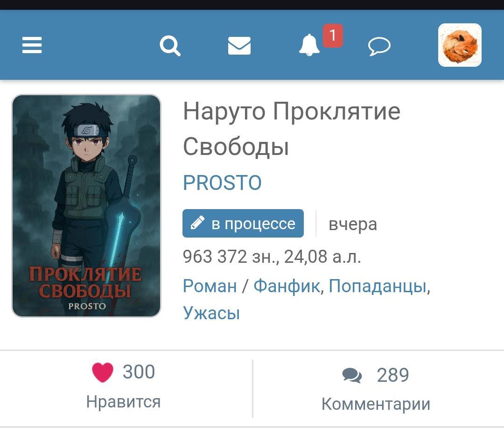
Task: Open the chat speech bubble icon
Action: pyautogui.click(x=379, y=46)
